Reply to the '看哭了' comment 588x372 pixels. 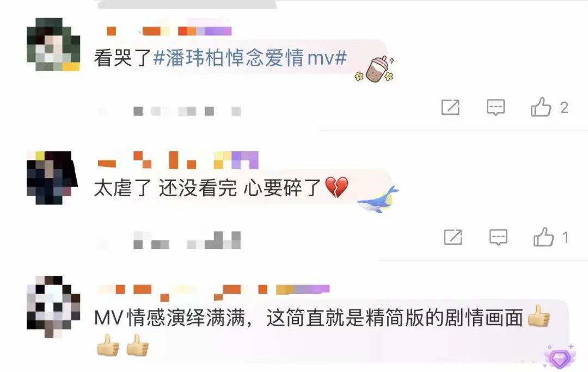[x=495, y=108]
